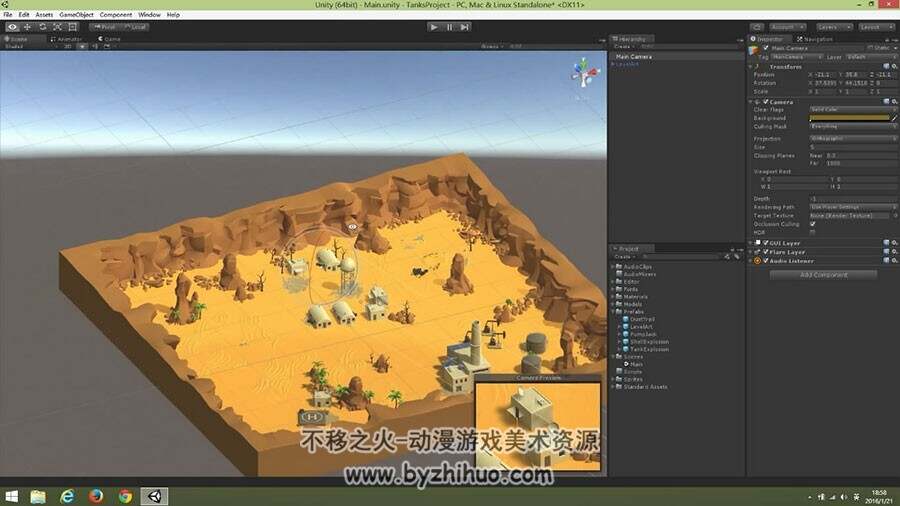900x506 pixels.
Task: Open the Component menu
Action: (115, 14)
